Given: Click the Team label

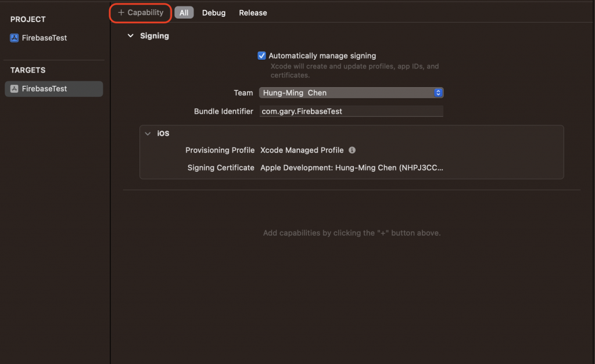Looking at the screenshot, I should [x=243, y=93].
